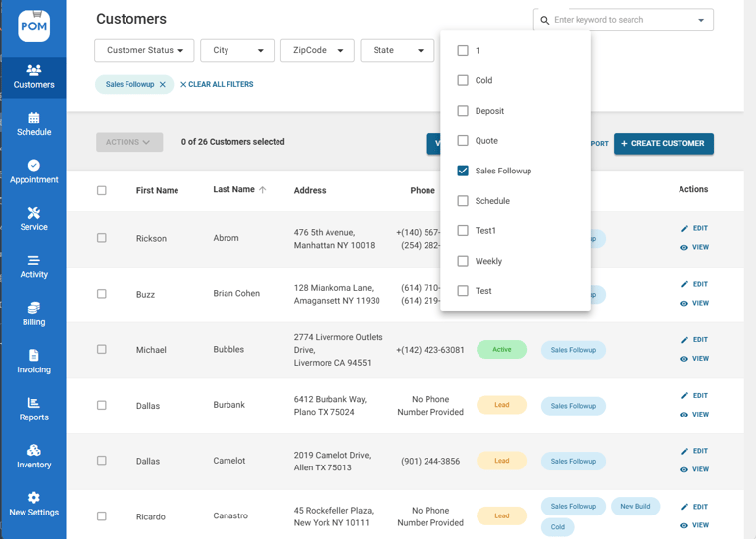Remove the Sales Followup filter chip

coord(163,85)
